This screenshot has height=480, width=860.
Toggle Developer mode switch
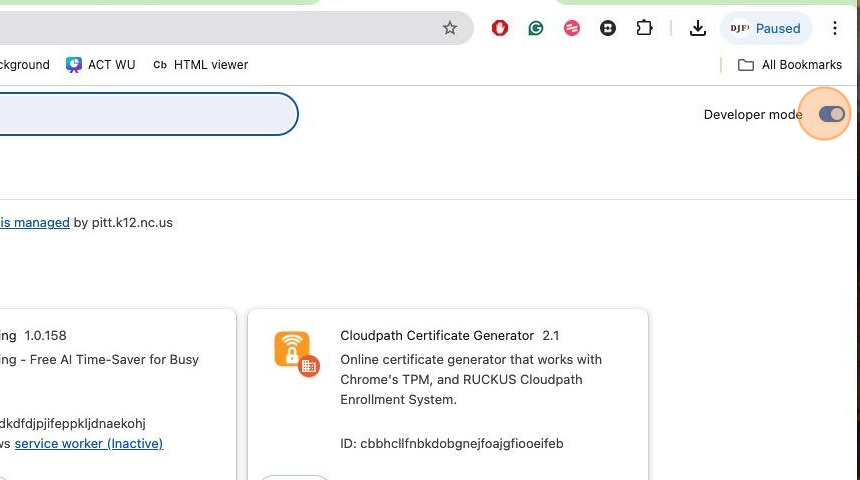(x=831, y=114)
